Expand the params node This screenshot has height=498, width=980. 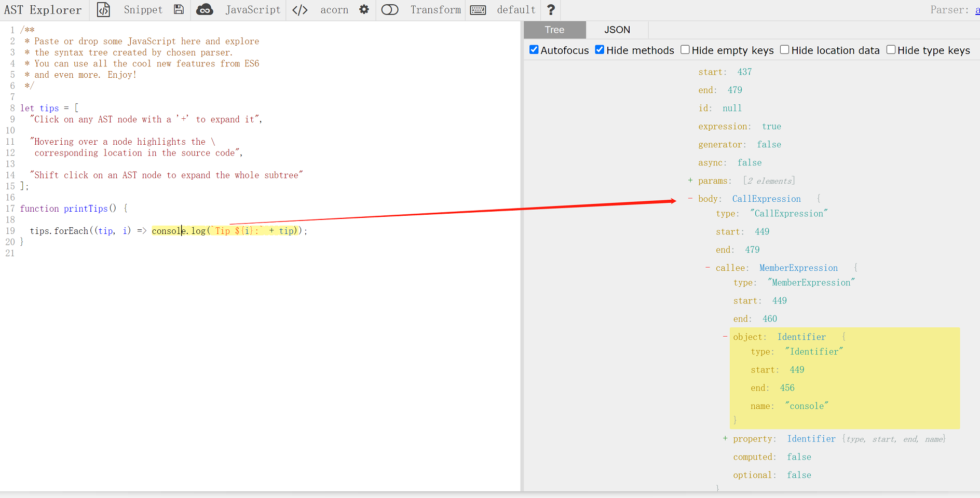click(690, 181)
